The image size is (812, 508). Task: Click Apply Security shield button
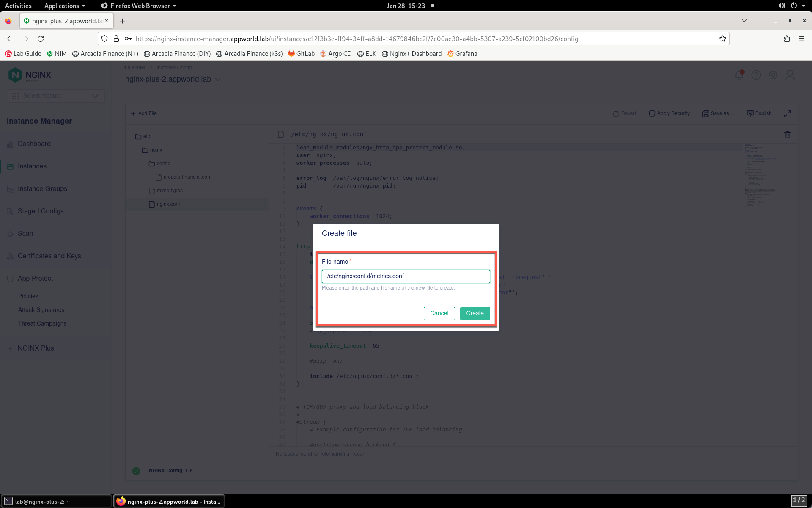(669, 113)
